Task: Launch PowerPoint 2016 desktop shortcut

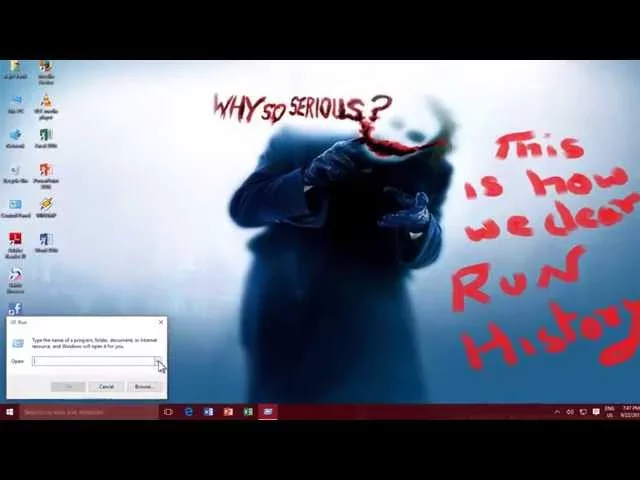Action: (46, 176)
